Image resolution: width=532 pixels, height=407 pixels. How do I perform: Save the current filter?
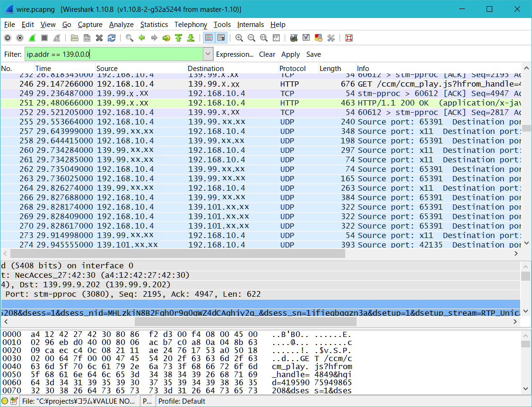point(314,54)
